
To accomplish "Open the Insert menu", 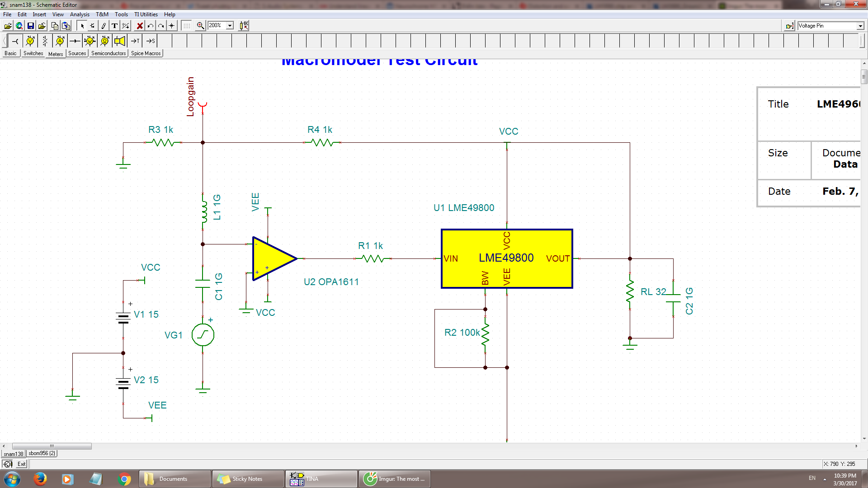I will pyautogui.click(x=39, y=14).
